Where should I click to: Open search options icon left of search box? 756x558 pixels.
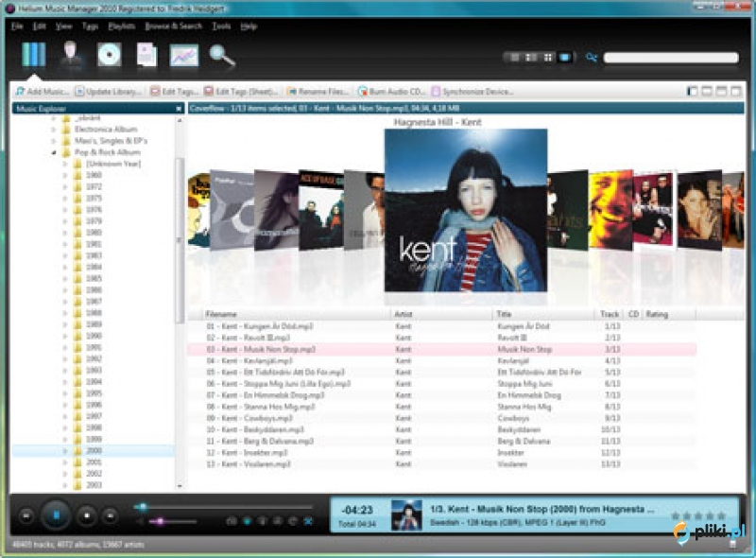pyautogui.click(x=592, y=58)
